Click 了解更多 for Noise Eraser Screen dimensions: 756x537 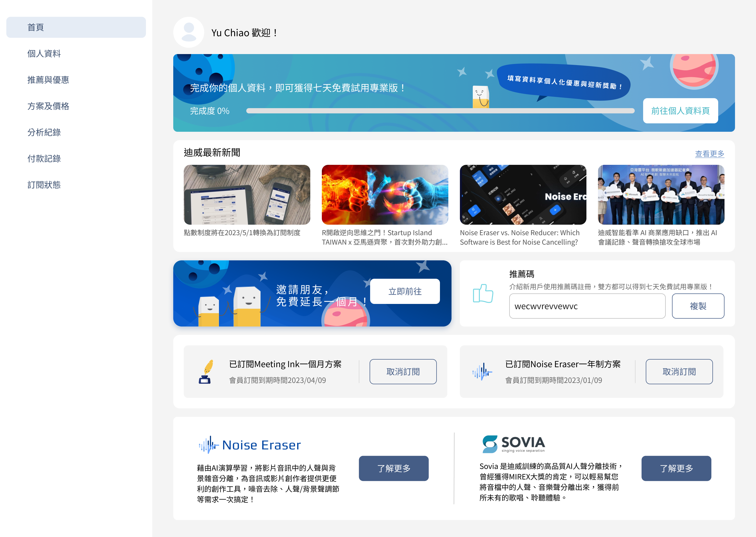coord(393,468)
